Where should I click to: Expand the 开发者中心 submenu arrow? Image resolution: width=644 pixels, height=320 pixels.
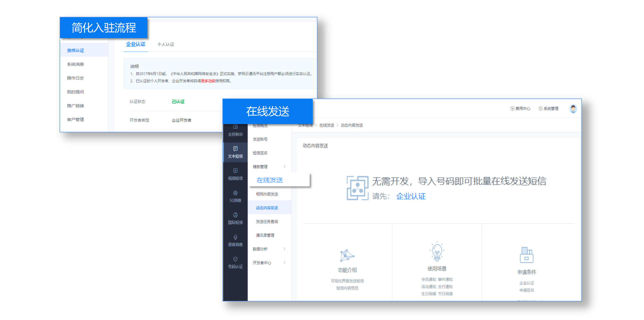coord(285,262)
